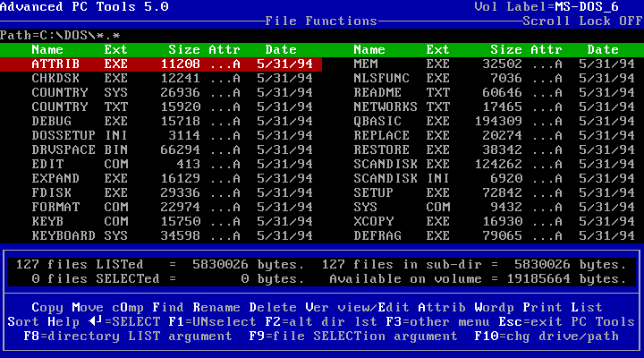
Task: Select the Wordp command
Action: 494,308
